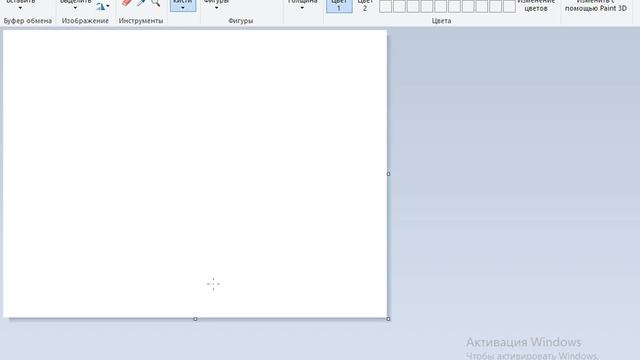This screenshot has height=360, width=640.
Task: Open the rotate or flip image menu
Action: point(103,6)
